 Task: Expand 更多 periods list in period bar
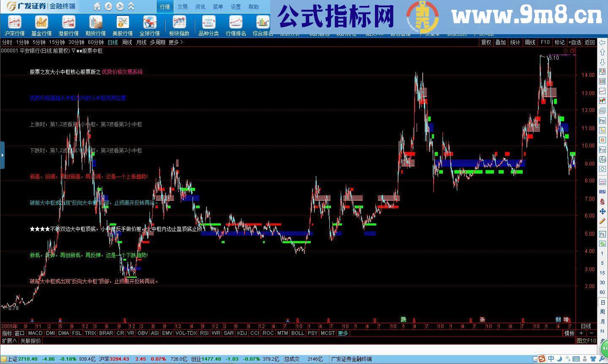[x=176, y=42]
